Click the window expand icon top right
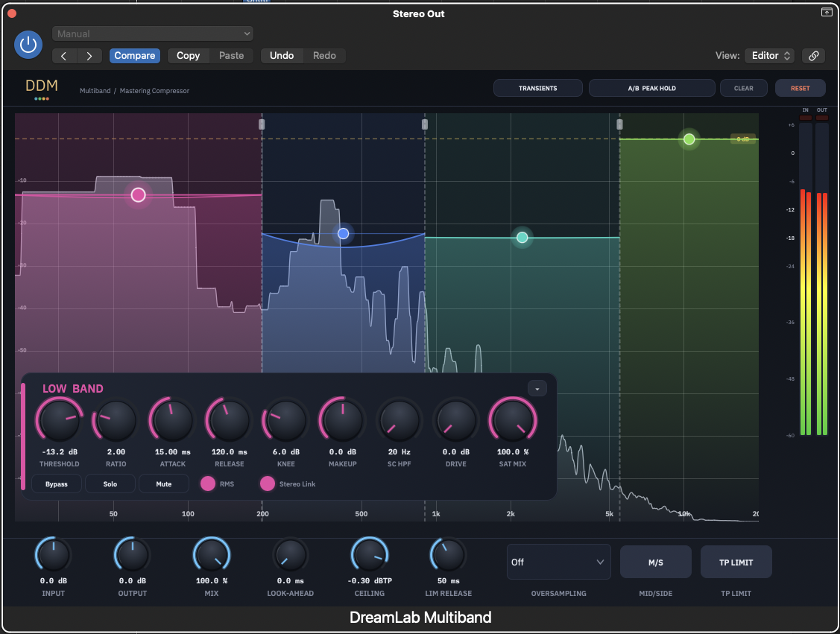This screenshot has height=634, width=840. point(827,13)
